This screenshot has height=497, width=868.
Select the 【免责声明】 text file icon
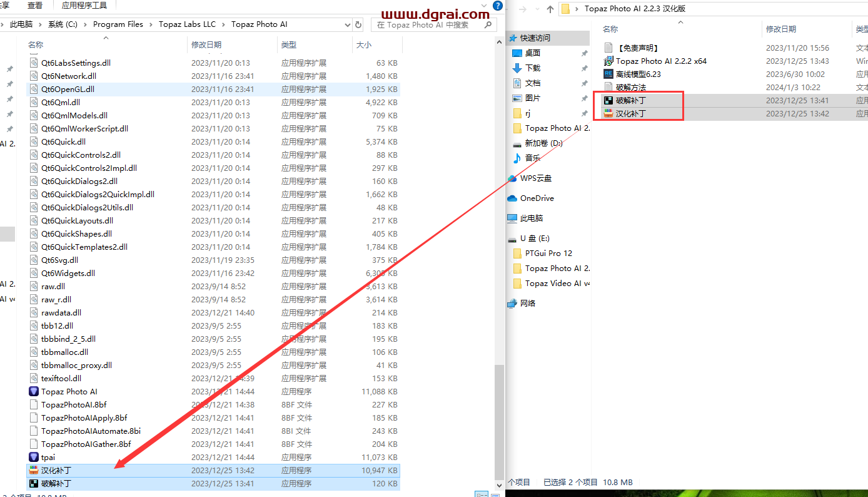point(608,48)
